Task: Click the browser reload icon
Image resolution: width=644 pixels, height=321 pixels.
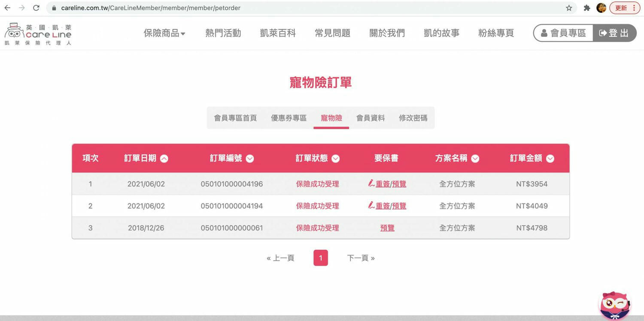Action: point(36,7)
